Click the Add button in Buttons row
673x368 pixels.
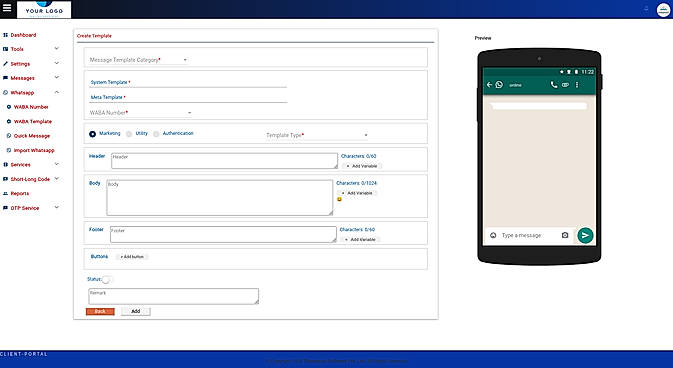tap(132, 257)
